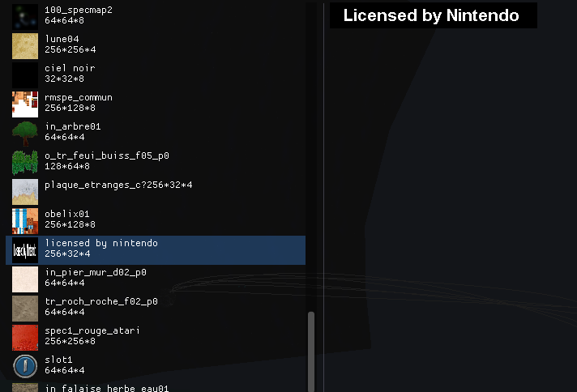Select the 'licensed by nintendo' row text
This screenshot has height=392, width=577.
click(101, 243)
